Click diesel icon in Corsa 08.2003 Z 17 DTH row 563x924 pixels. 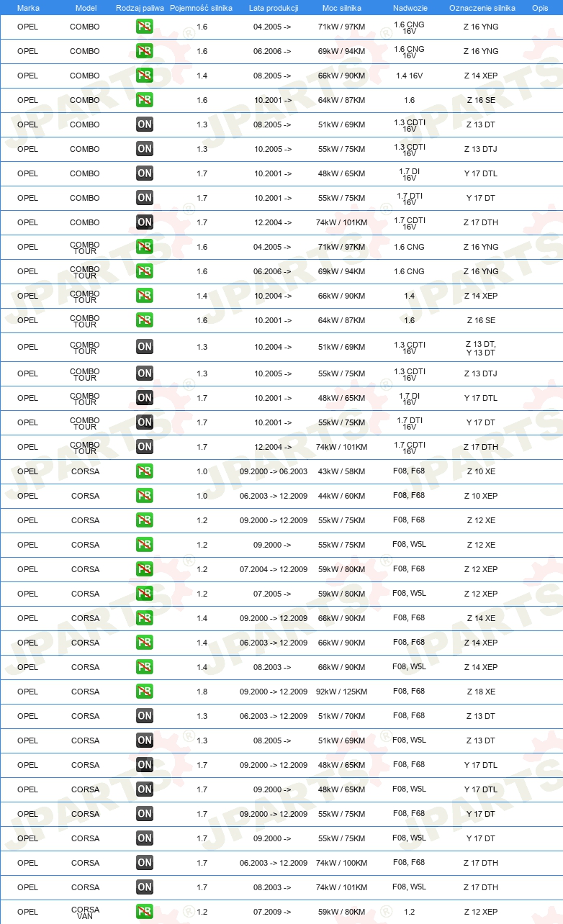[x=145, y=887]
